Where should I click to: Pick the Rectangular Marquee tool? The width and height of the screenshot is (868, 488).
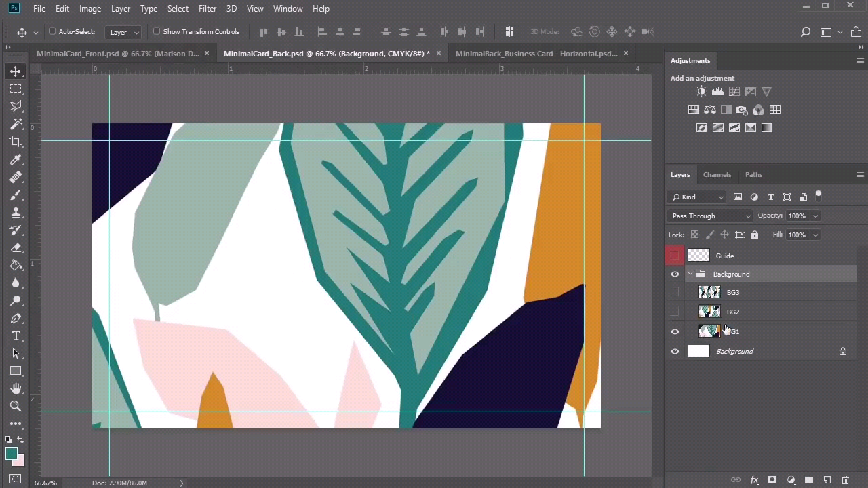16,89
